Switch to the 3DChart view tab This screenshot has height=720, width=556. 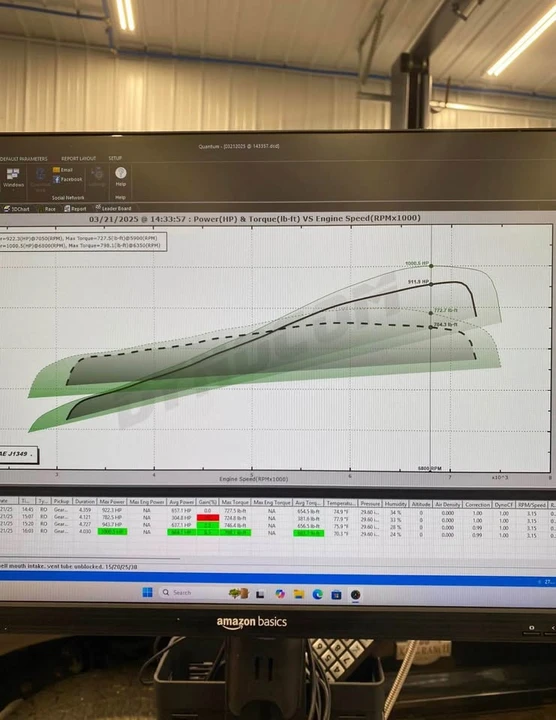17,209
